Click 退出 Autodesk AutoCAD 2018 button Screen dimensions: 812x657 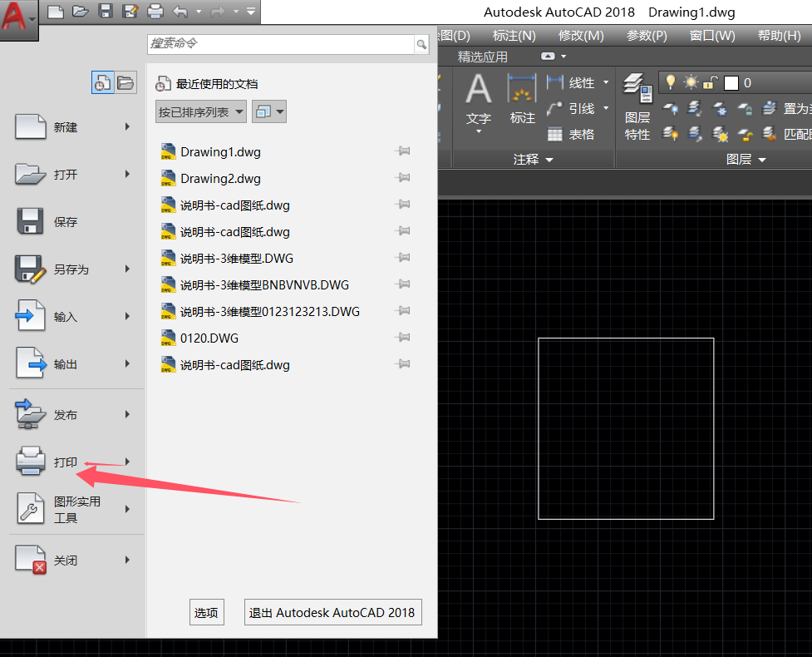coord(332,612)
